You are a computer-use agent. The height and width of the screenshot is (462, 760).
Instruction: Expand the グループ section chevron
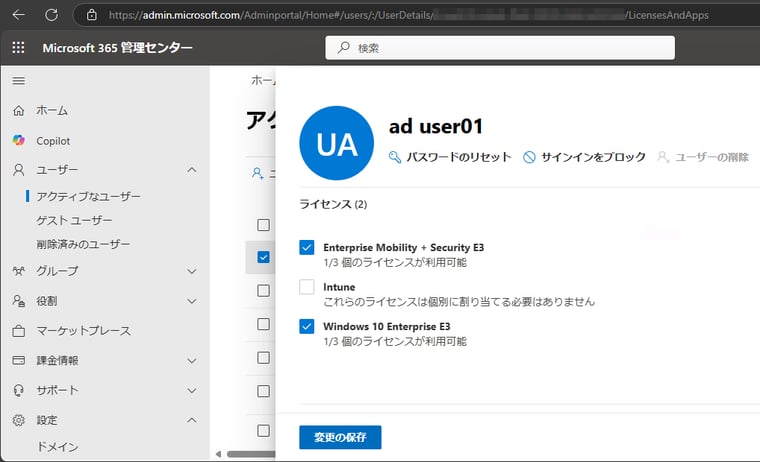click(192, 271)
